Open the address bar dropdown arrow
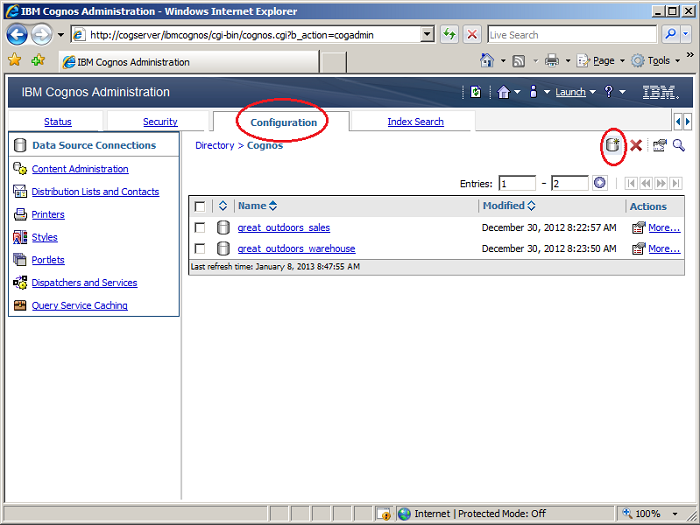 (427, 35)
